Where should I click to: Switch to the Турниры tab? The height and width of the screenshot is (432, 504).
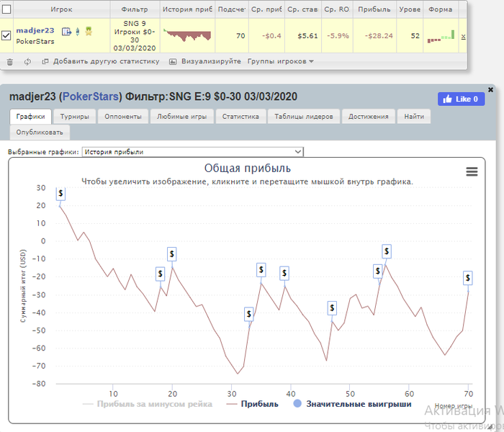[x=75, y=117]
